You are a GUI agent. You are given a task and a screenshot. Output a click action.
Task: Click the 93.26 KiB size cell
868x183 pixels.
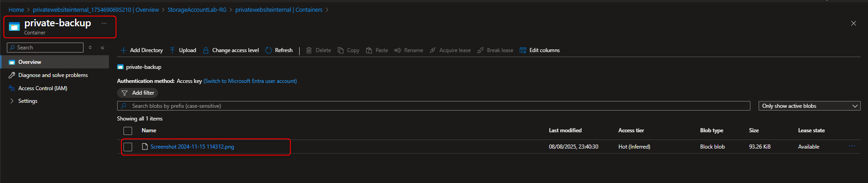759,147
